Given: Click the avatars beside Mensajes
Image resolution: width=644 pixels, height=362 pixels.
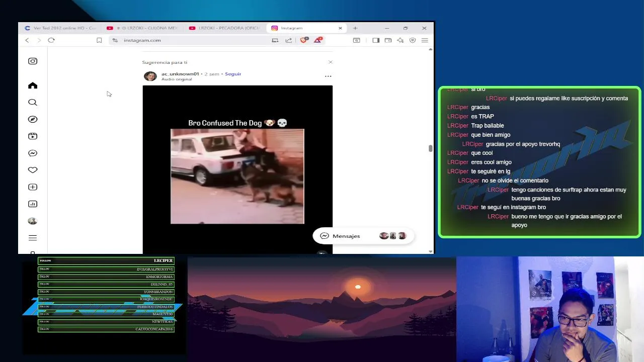Looking at the screenshot, I should pos(393,236).
